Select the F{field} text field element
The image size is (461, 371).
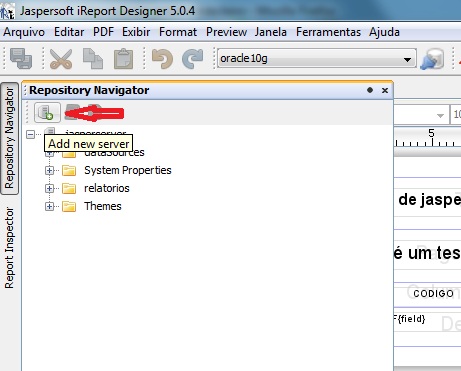pyautogui.click(x=409, y=319)
